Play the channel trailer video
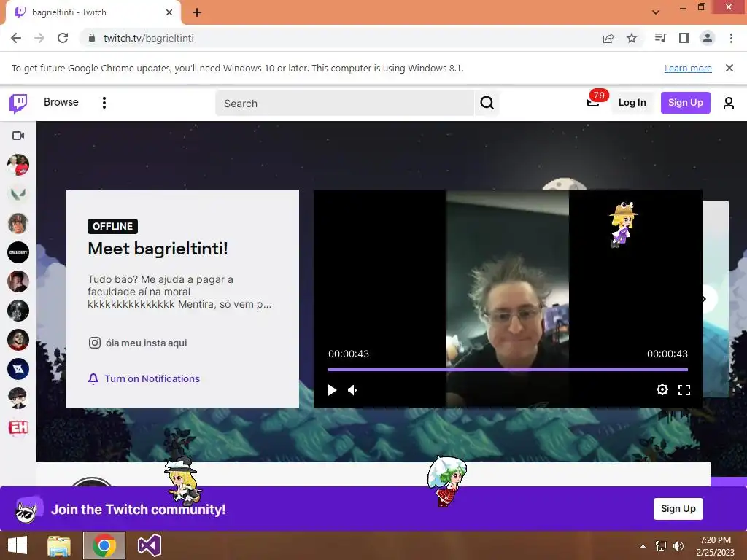747x560 pixels. [332, 390]
